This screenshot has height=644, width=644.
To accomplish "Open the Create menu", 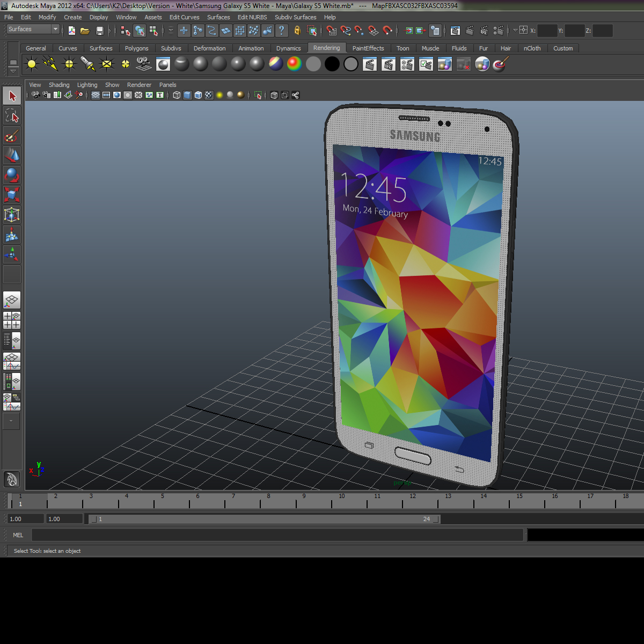I will coord(72,17).
